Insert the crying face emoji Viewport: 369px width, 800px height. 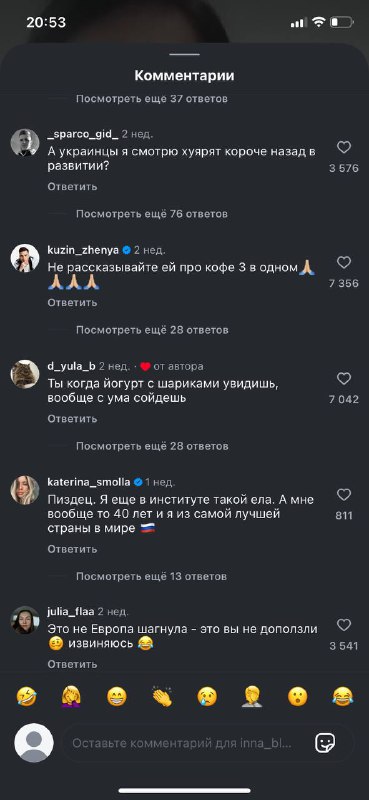[207, 696]
